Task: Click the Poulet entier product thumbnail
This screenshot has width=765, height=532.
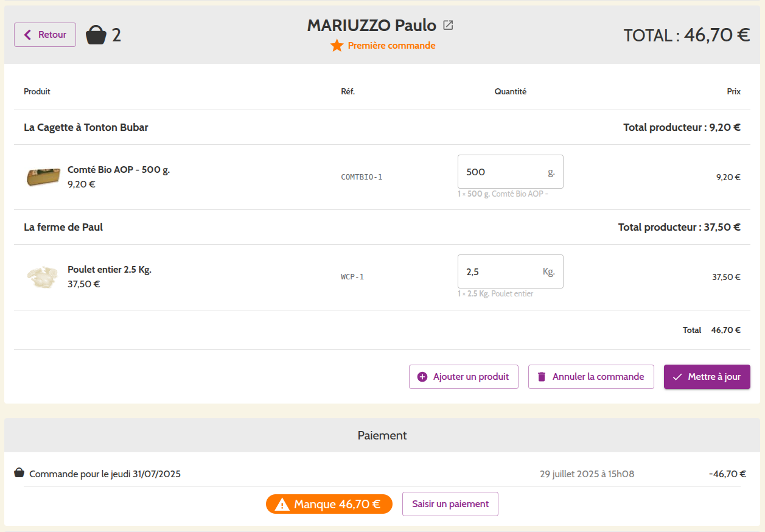Action: pyautogui.click(x=43, y=277)
